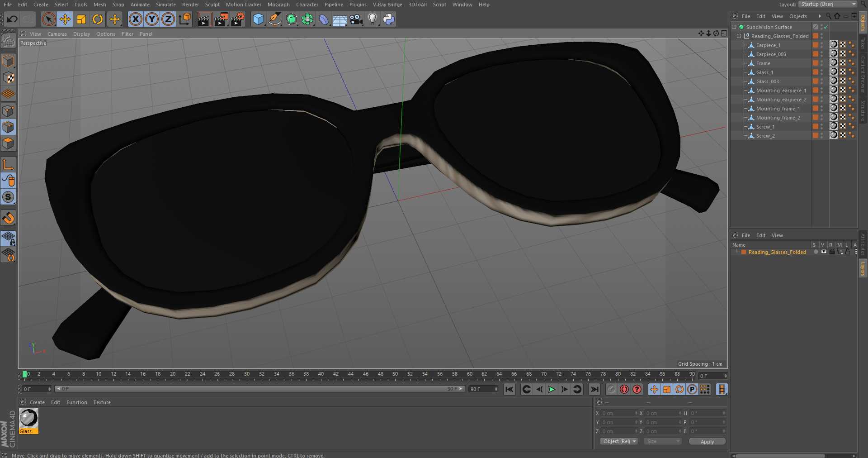This screenshot has width=868, height=458.
Task: Select the Glass_1 object
Action: click(764, 72)
